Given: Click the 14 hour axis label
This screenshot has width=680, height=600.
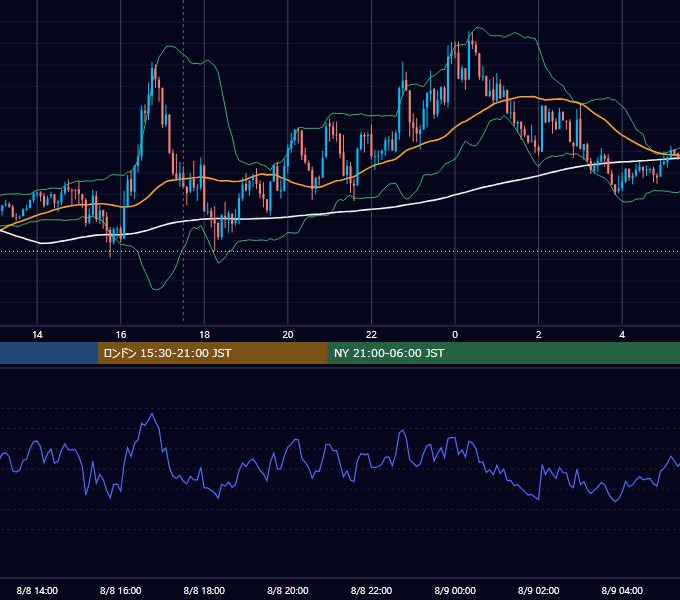Looking at the screenshot, I should (37, 335).
